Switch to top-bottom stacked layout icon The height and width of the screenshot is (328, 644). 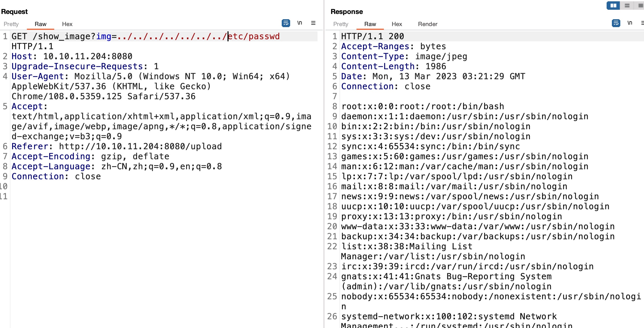(627, 6)
